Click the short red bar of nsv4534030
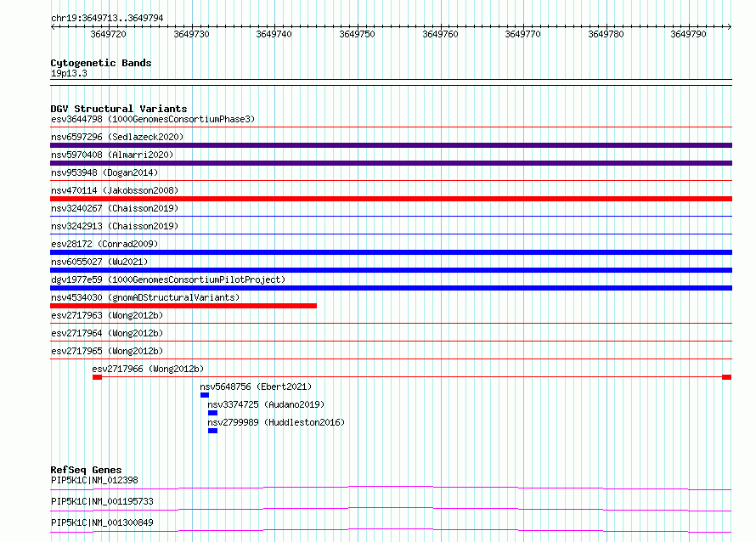 click(x=183, y=306)
